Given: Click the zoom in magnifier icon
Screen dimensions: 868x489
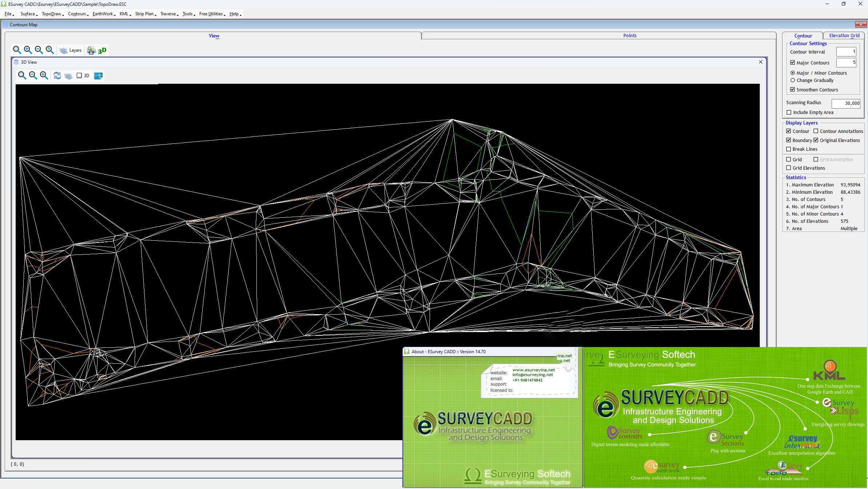Looking at the screenshot, I should coord(27,50).
